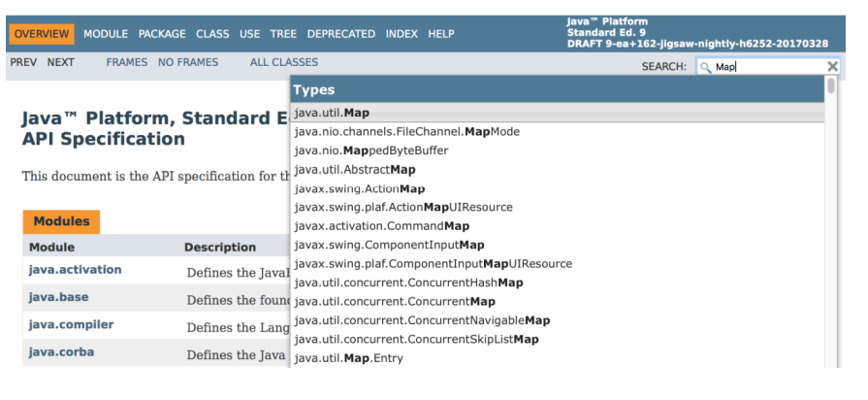Click the search results scrollbar thumb
The image size is (868, 400).
[x=831, y=85]
